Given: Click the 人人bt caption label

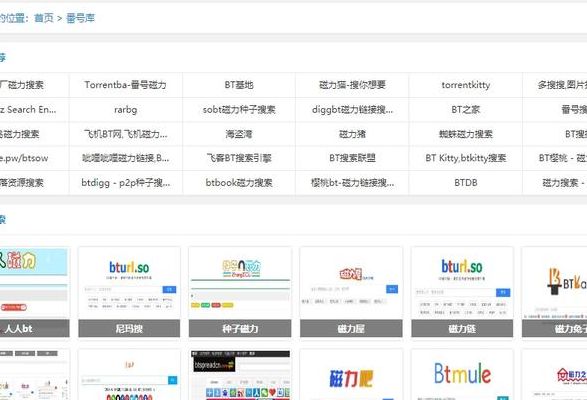Looking at the screenshot, I should (x=34, y=328).
